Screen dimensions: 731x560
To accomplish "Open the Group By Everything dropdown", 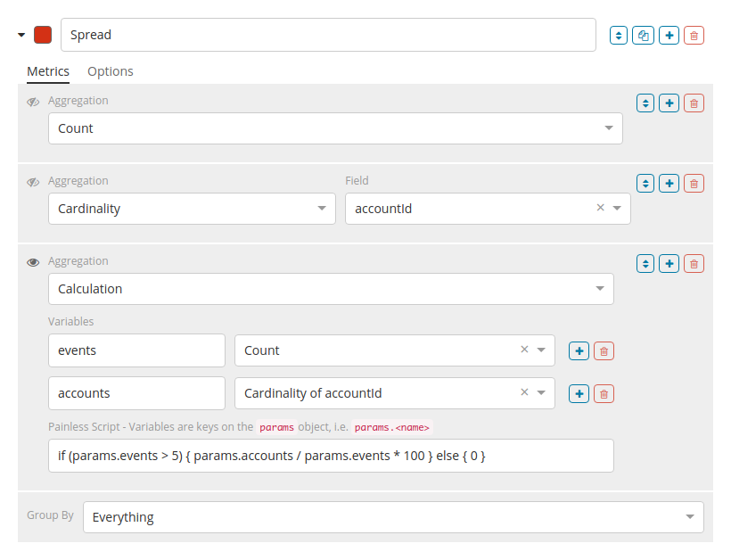I will [393, 517].
